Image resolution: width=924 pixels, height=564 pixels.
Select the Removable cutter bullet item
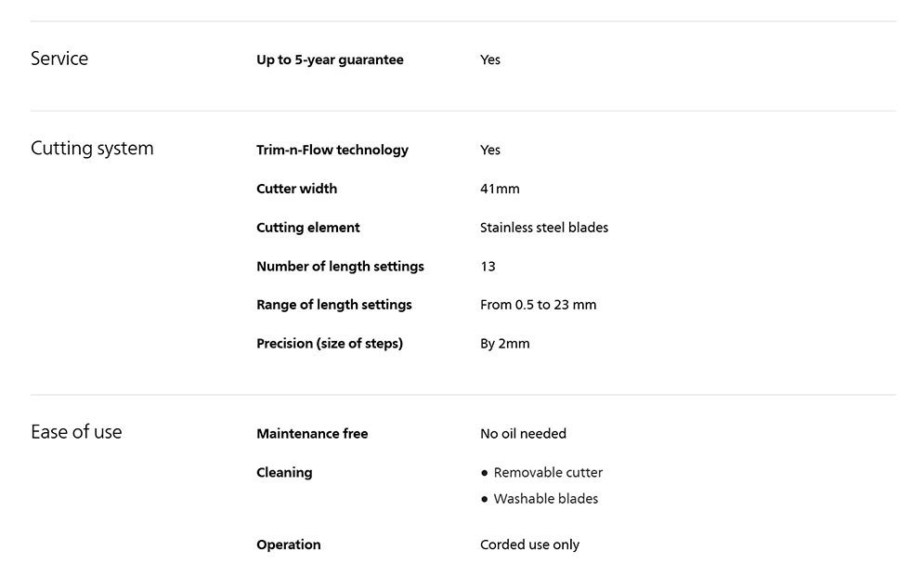(x=541, y=473)
